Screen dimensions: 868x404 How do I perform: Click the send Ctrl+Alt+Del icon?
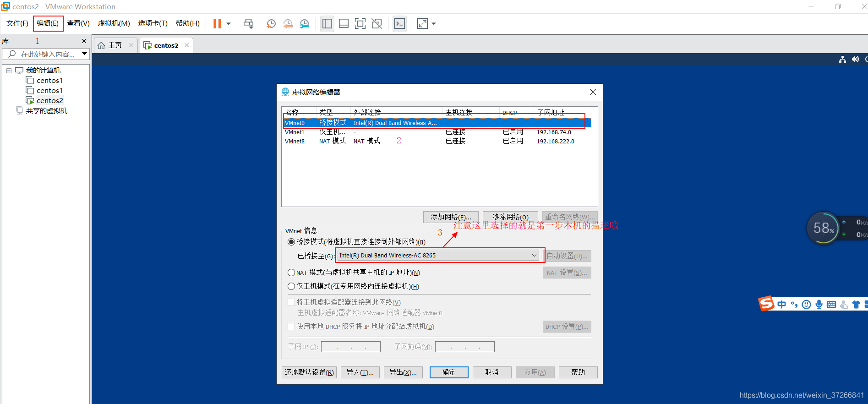click(x=248, y=23)
